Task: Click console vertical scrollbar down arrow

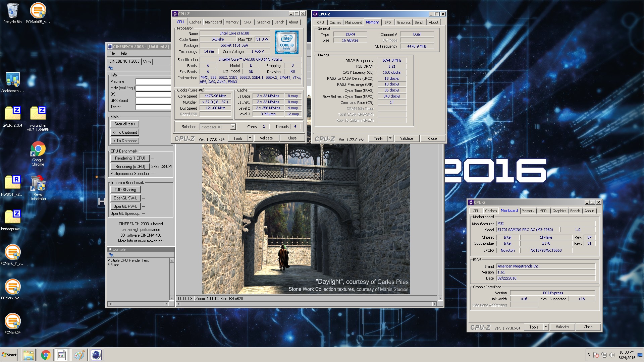Action: 172,298
